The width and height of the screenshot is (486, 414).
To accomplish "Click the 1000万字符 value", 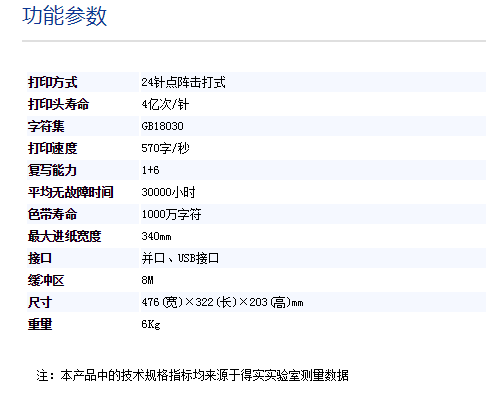I will pos(171,214).
